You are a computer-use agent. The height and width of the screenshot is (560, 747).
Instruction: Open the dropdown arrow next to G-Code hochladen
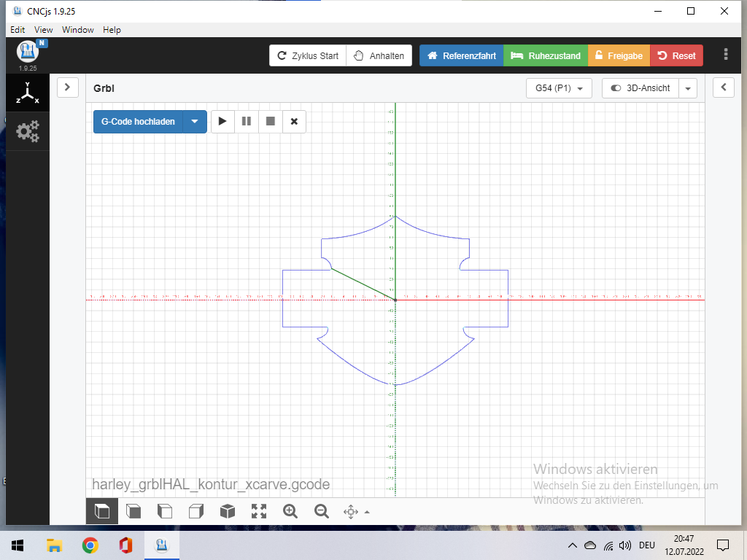tap(195, 122)
